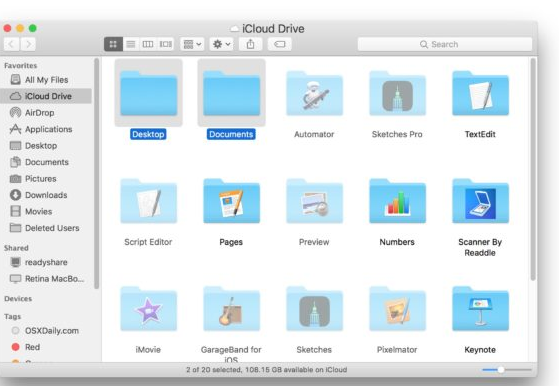The width and height of the screenshot is (559, 386).
Task: Open the Automator folder
Action: pos(314,94)
